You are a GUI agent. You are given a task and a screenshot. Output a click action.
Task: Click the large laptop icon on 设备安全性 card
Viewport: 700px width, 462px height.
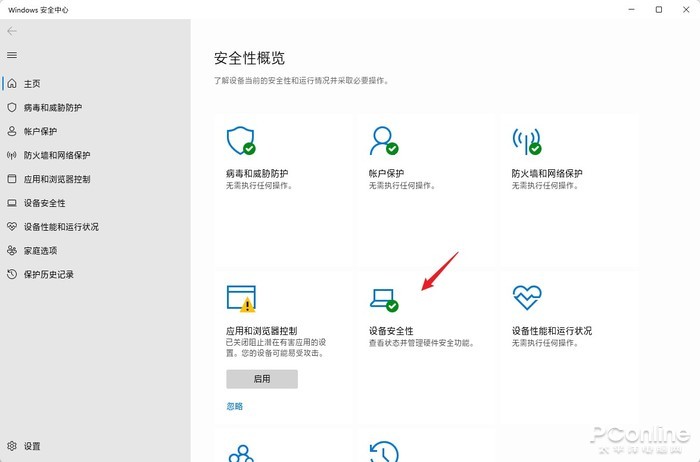coord(384,300)
